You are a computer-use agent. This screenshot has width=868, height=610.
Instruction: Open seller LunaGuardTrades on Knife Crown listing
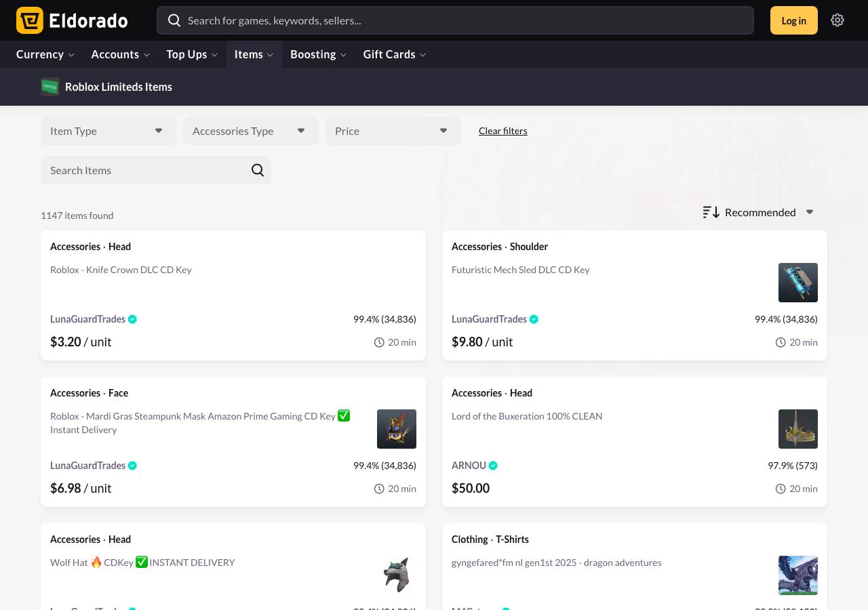tap(87, 319)
